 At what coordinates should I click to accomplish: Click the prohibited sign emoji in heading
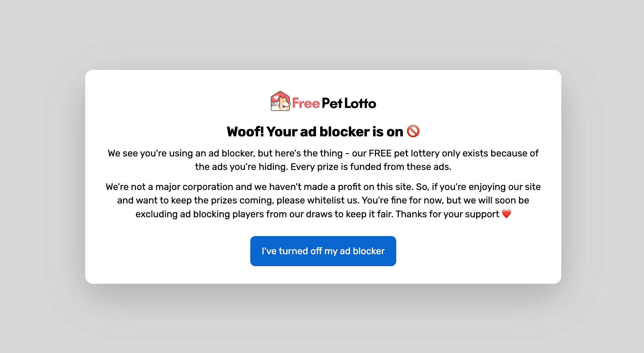tap(413, 131)
